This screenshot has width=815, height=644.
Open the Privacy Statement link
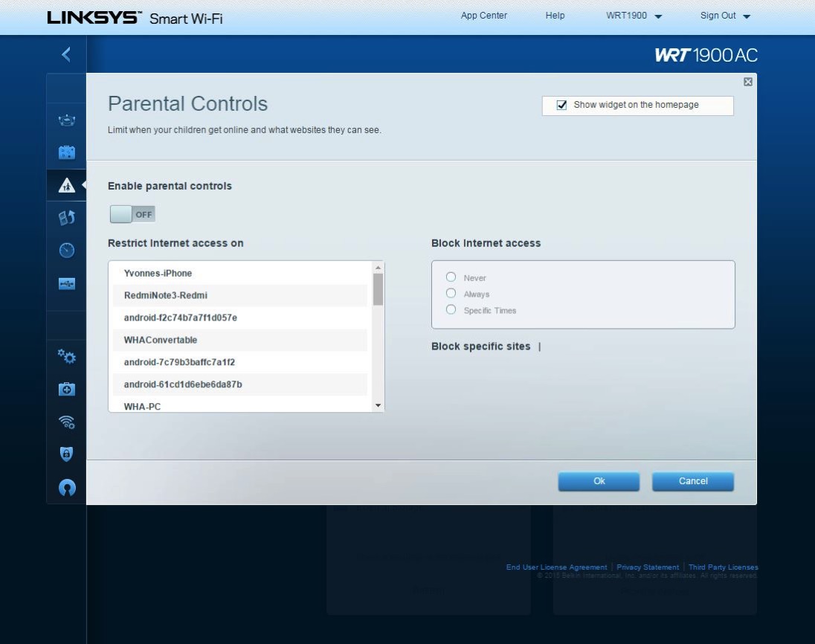pos(648,567)
